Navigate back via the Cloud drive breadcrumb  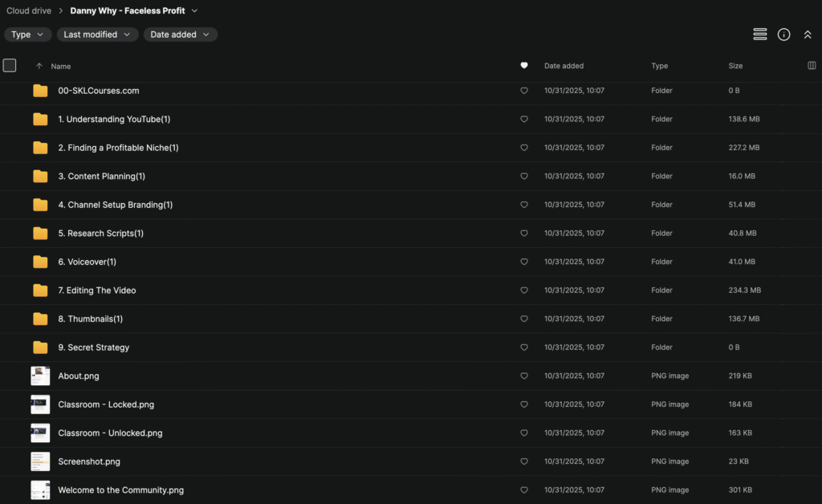28,10
